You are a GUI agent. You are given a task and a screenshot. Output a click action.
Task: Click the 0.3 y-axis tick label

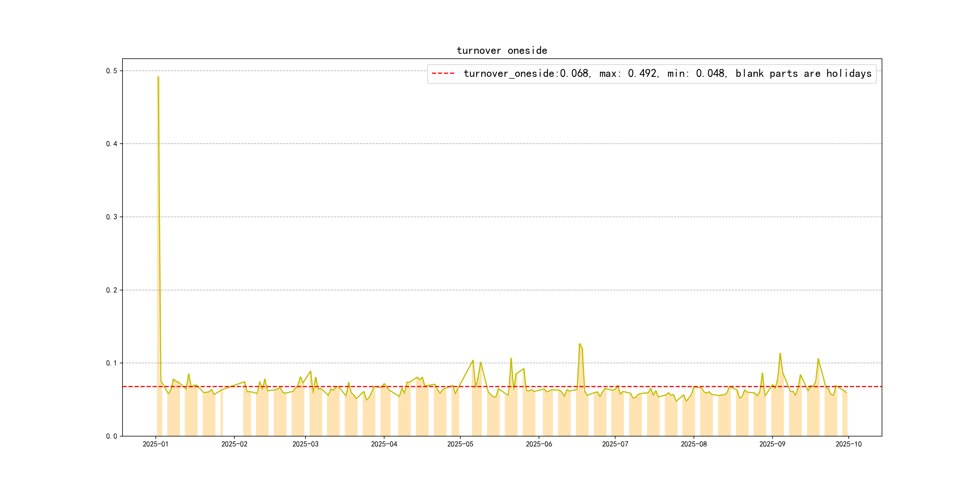point(112,217)
